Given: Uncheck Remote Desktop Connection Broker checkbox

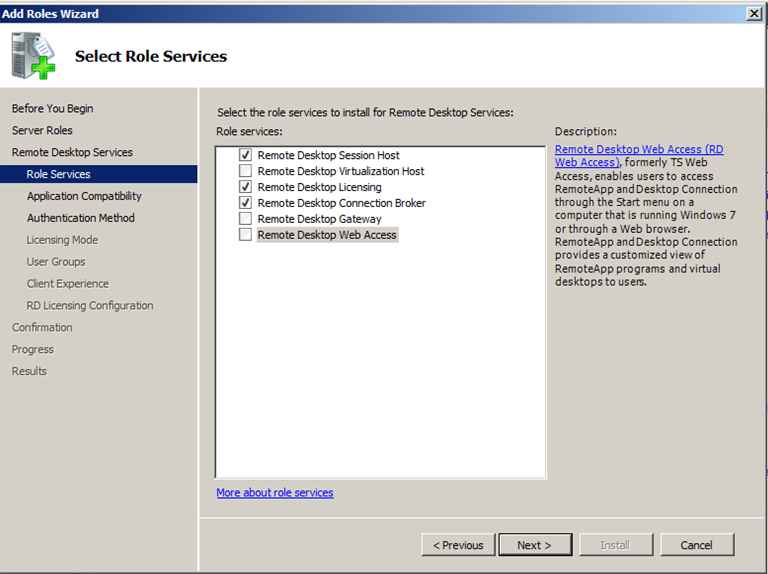Looking at the screenshot, I should pyautogui.click(x=245, y=203).
